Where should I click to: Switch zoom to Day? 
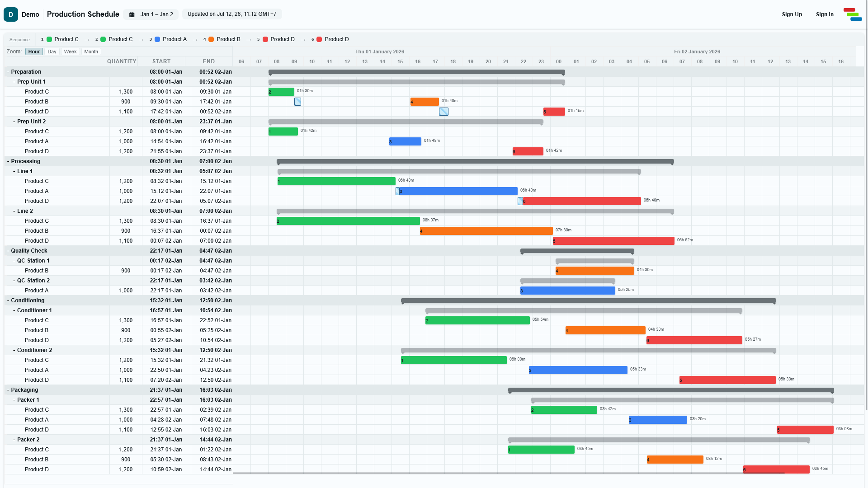pyautogui.click(x=52, y=52)
